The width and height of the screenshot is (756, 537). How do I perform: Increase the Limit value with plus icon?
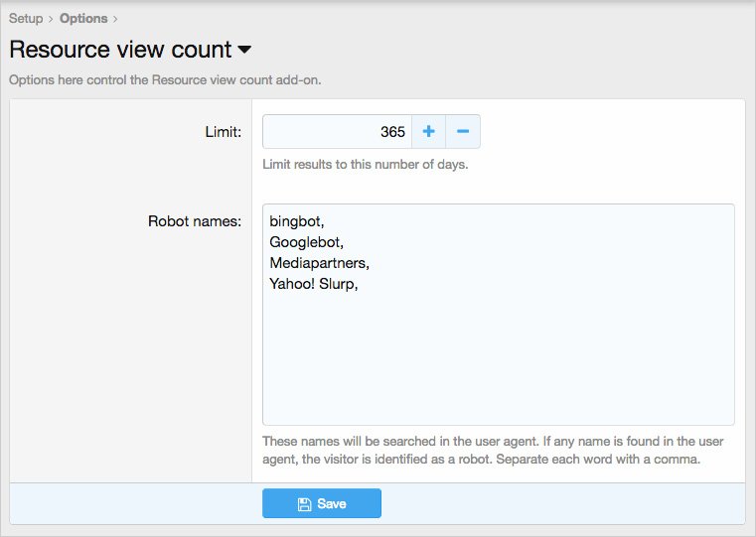(428, 132)
